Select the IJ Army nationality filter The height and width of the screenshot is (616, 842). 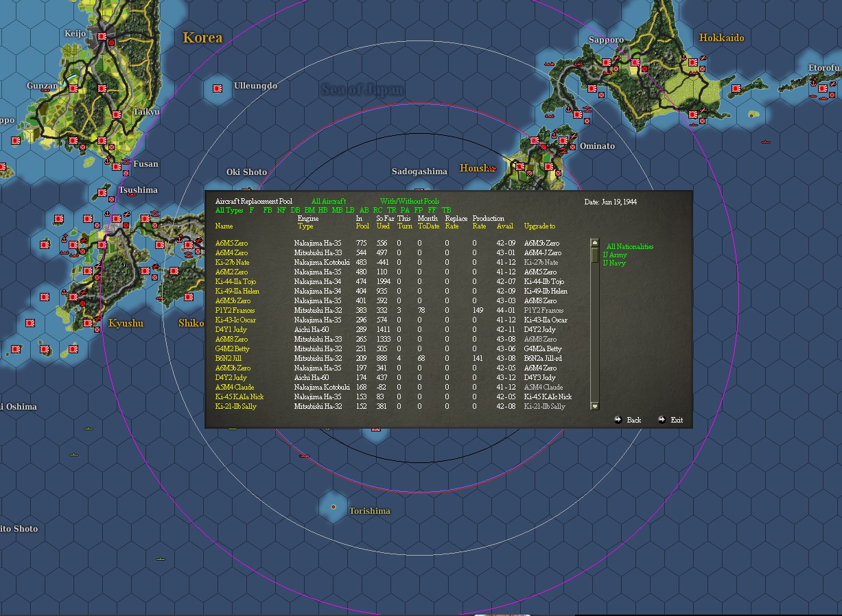point(615,254)
